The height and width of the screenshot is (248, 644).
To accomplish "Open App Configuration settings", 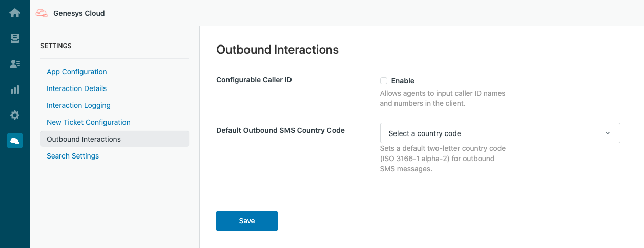I will tap(77, 72).
